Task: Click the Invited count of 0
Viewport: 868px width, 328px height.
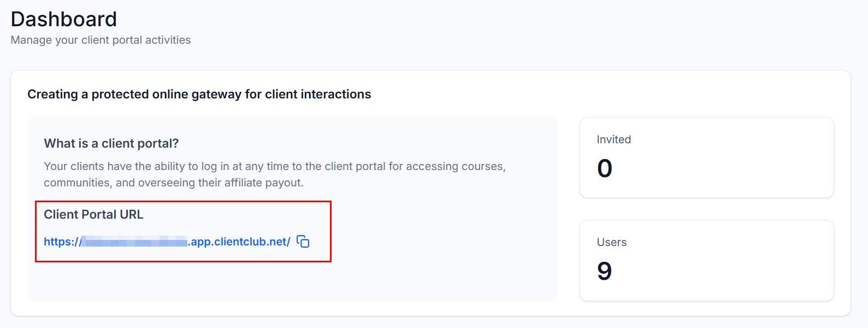Action: pyautogui.click(x=605, y=168)
